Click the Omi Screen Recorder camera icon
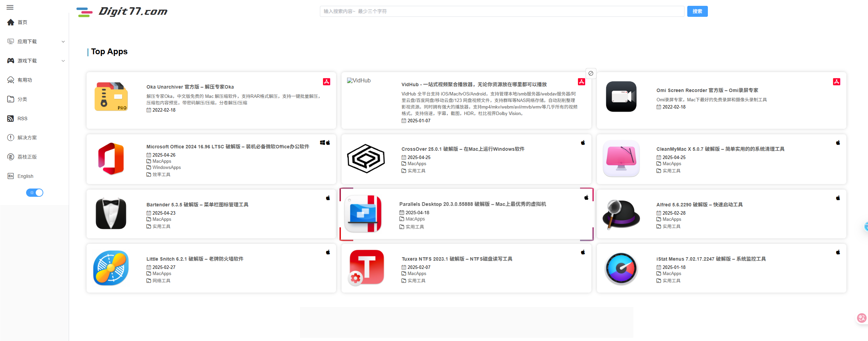 621,96
